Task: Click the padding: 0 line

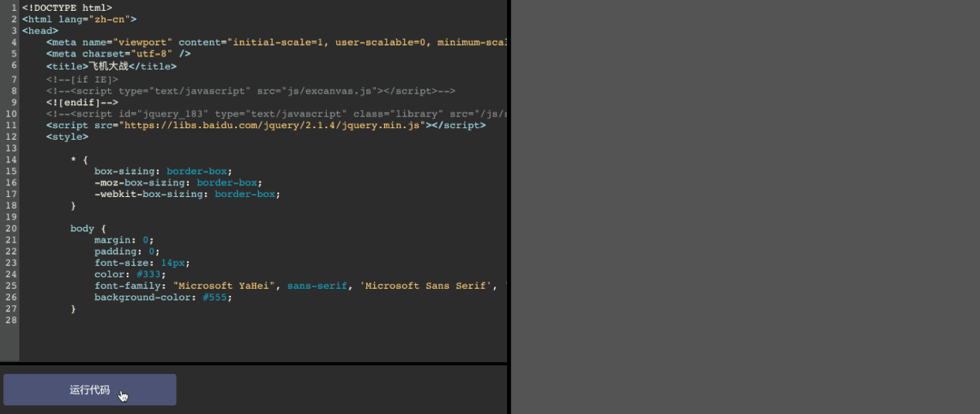Action: pos(128,252)
